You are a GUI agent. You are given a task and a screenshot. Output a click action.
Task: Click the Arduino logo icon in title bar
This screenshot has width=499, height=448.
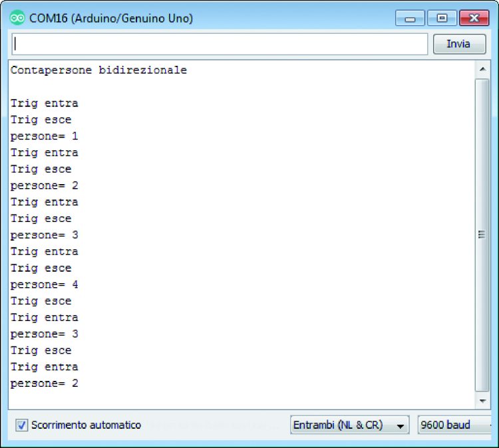pyautogui.click(x=17, y=18)
